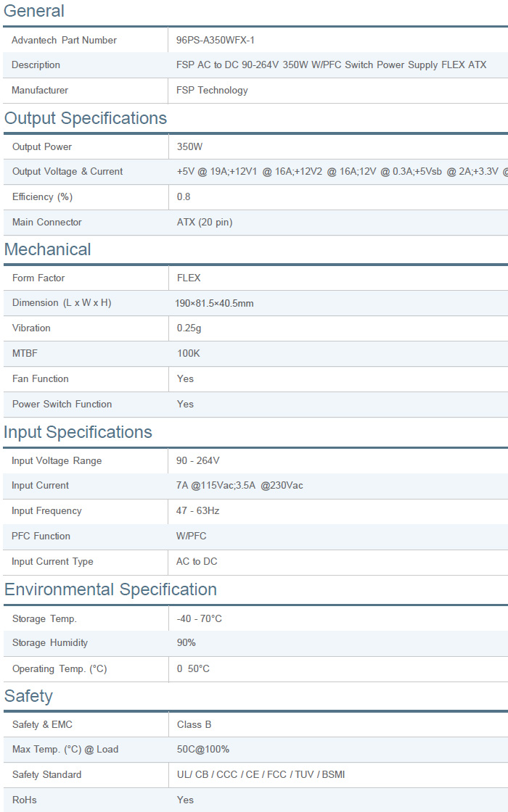The height and width of the screenshot is (812, 508).
Task: Select the storage temperature value -40 - 70°C
Action: pyautogui.click(x=200, y=619)
